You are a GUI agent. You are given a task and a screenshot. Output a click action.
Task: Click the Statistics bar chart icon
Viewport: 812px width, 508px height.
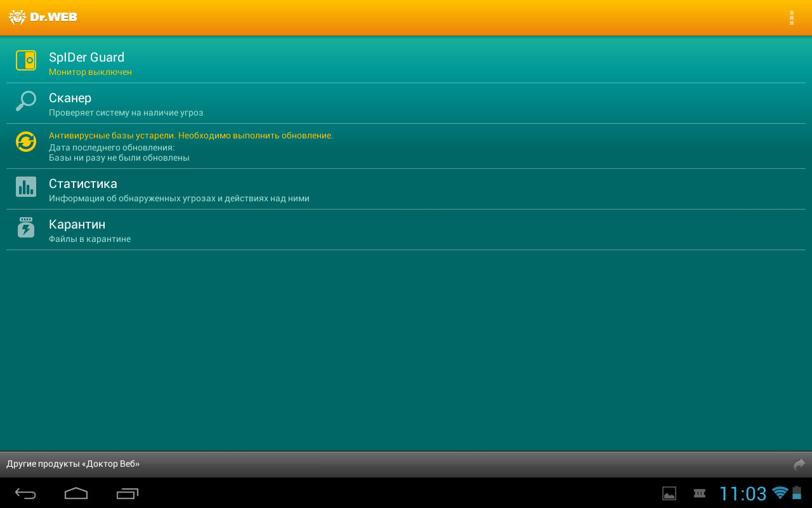[x=26, y=187]
